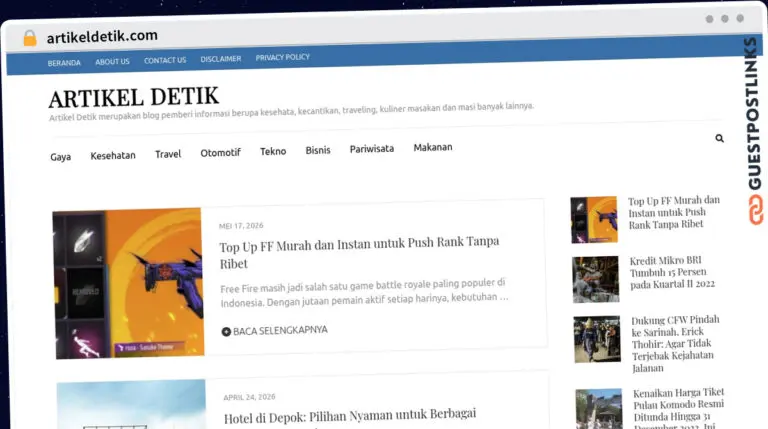Viewport: 768px width, 429px height.
Task: Open sidebar thumbnail for Top Up FF Murah
Action: (594, 220)
